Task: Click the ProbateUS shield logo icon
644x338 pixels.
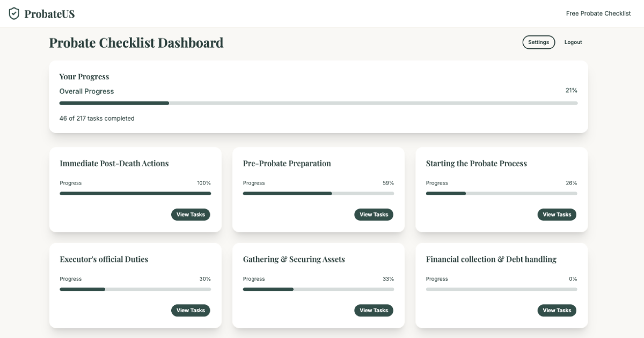Action: (x=14, y=13)
